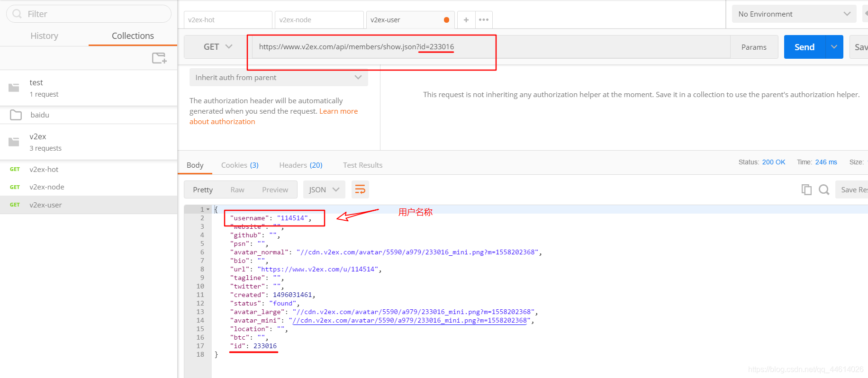Click the avatar_normal URL value

[x=417, y=252]
